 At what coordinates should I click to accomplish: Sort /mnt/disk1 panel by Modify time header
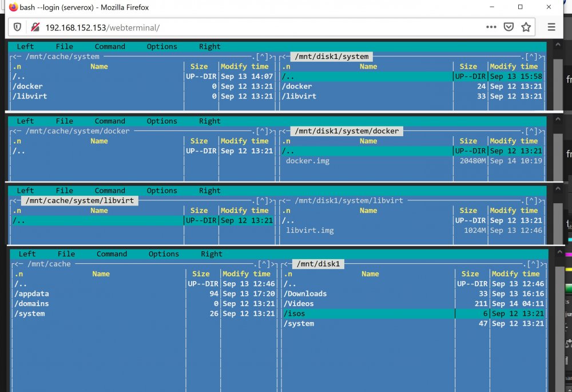515,274
